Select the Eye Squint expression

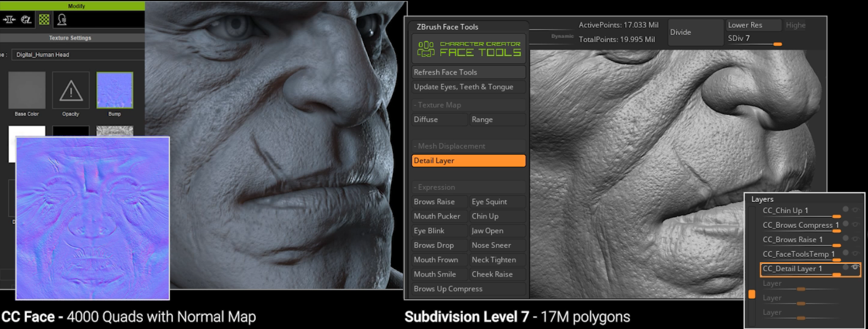tap(498, 202)
